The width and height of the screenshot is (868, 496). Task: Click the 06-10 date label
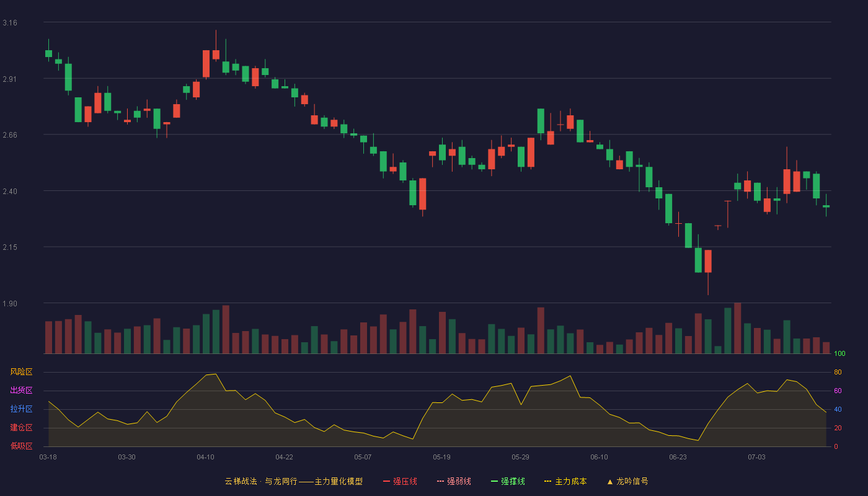(x=600, y=457)
